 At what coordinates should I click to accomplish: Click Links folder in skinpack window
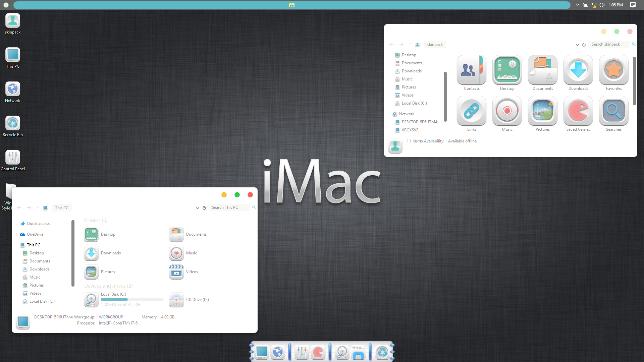pyautogui.click(x=471, y=111)
